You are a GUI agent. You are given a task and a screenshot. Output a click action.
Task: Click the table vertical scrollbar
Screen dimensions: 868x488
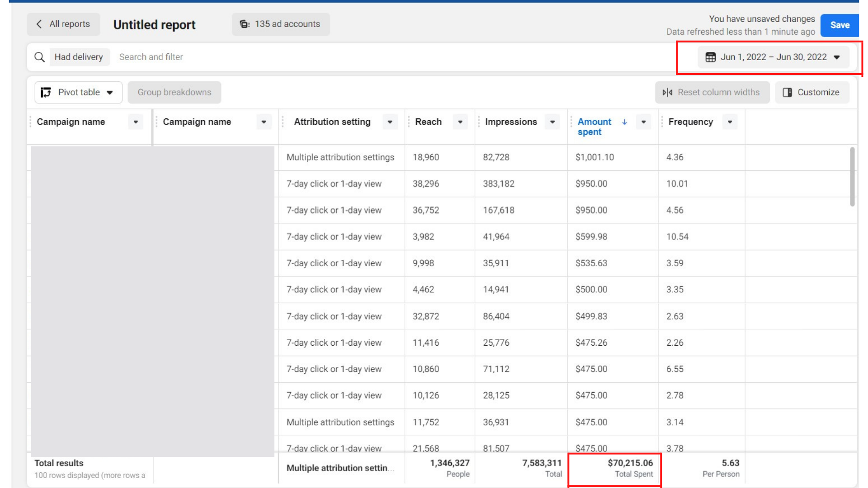pyautogui.click(x=852, y=176)
